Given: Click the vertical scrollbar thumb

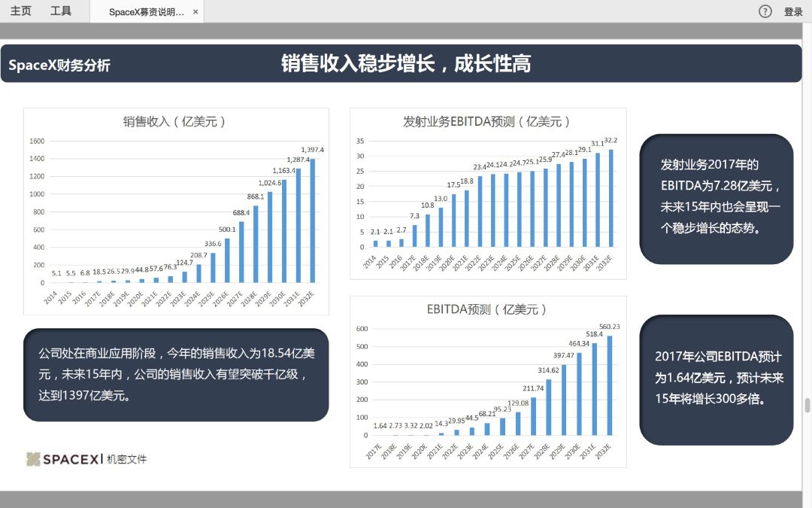Looking at the screenshot, I should click(x=807, y=405).
